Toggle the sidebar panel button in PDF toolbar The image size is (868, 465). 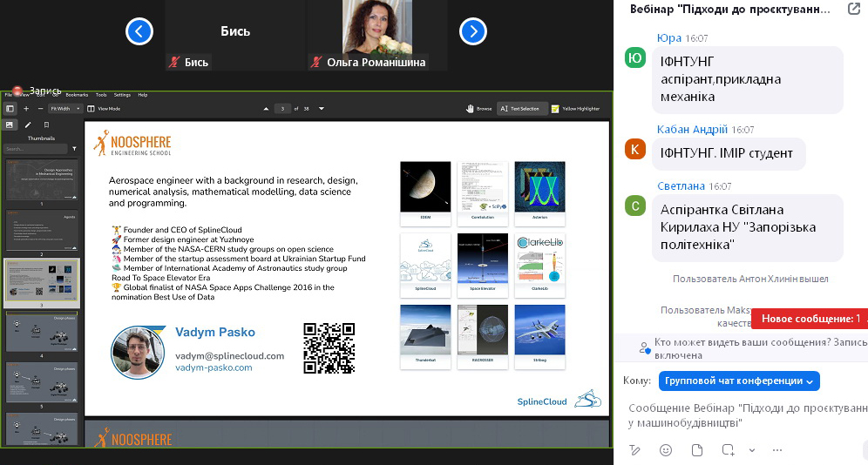pyautogui.click(x=10, y=109)
